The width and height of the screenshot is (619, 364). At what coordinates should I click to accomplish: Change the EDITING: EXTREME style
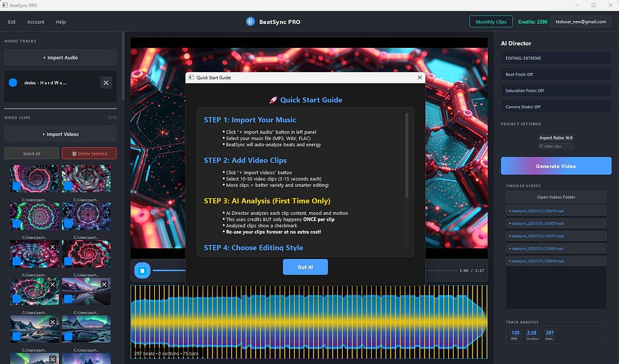[x=555, y=58]
